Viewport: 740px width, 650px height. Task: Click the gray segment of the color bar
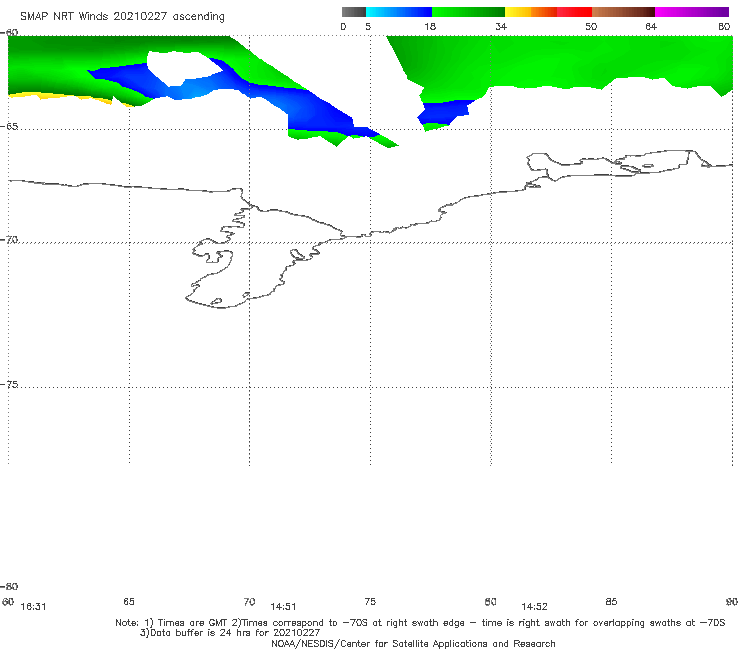click(x=354, y=12)
